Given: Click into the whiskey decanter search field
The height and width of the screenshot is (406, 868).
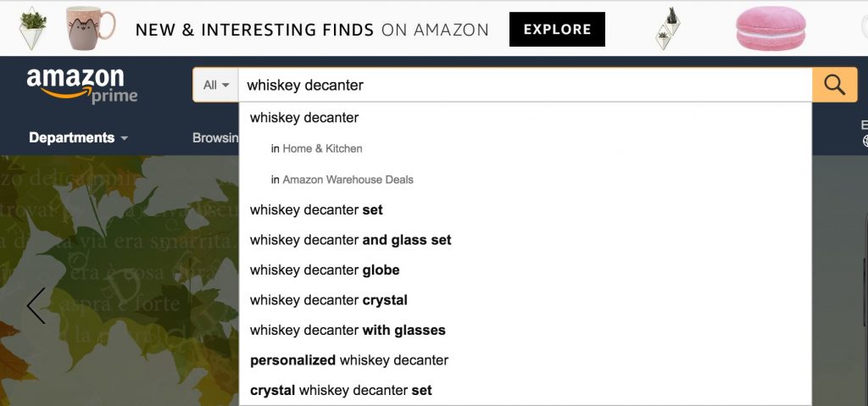Looking at the screenshot, I should tap(525, 85).
